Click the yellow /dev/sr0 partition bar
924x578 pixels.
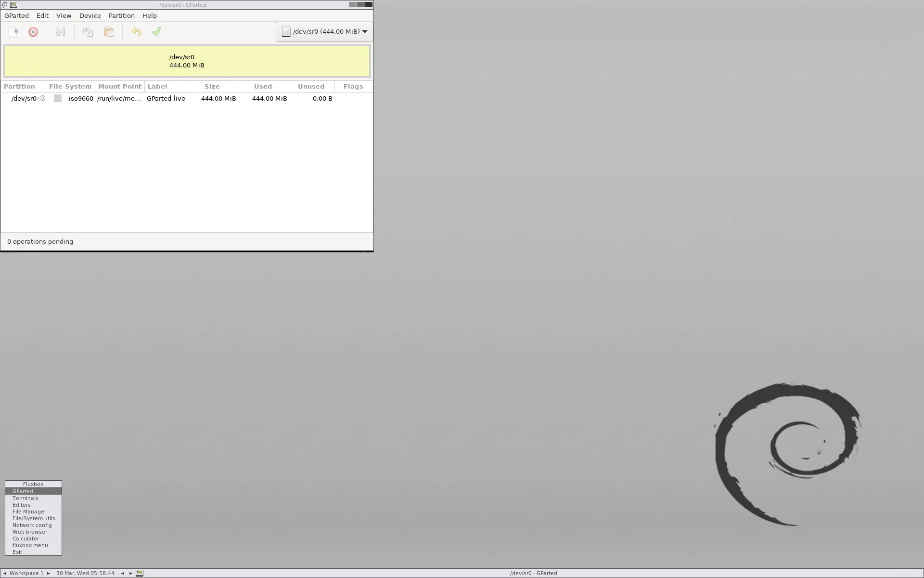187,61
